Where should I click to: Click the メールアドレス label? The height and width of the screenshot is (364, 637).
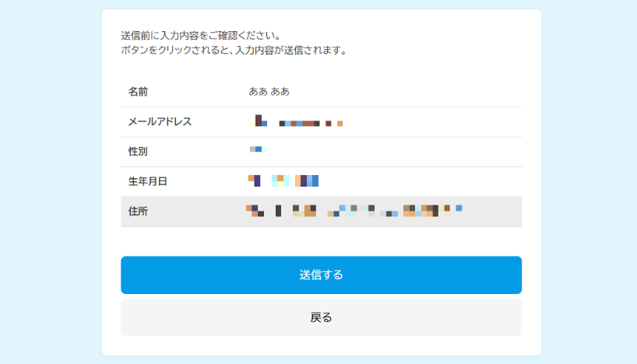160,121
